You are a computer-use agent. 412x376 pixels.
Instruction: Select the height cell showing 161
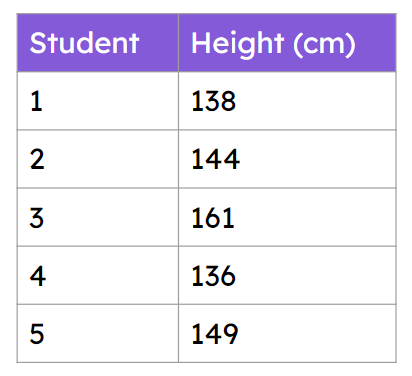point(287,217)
